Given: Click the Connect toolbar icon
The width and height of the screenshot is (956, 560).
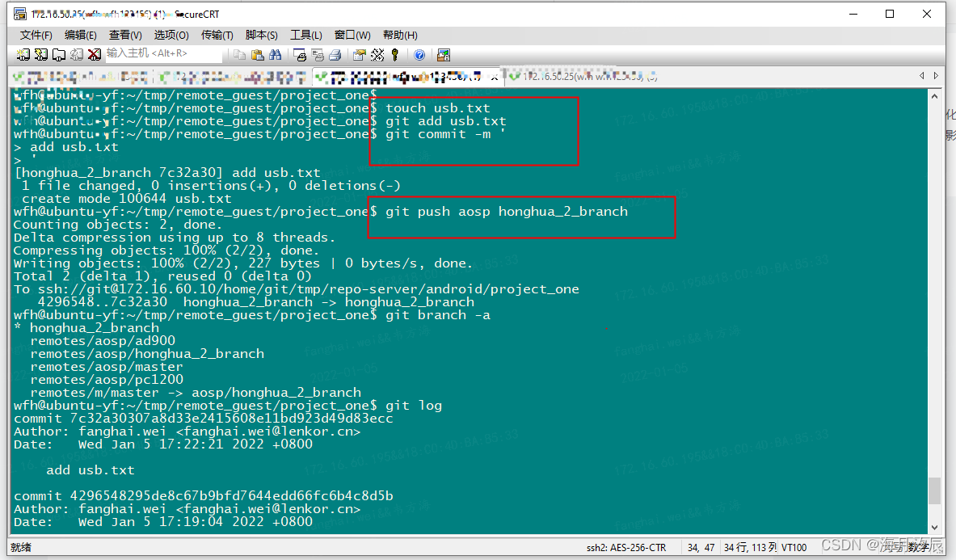Looking at the screenshot, I should tap(23, 55).
